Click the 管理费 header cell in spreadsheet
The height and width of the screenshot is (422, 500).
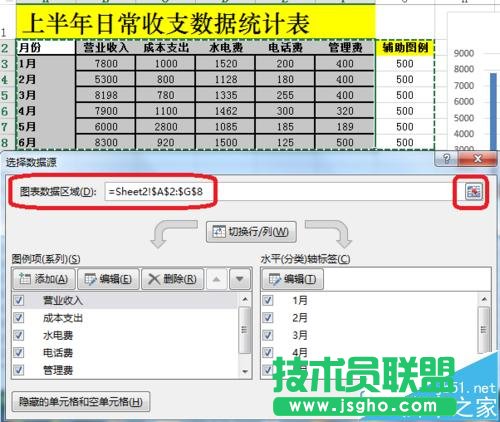(345, 47)
